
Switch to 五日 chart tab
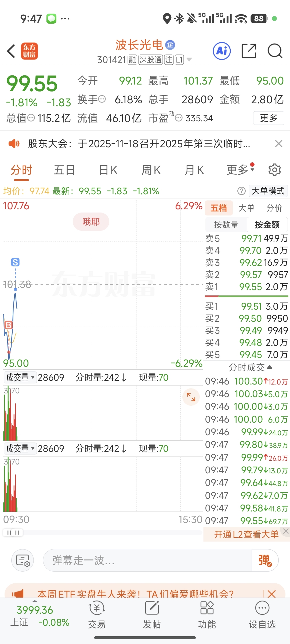(x=64, y=170)
